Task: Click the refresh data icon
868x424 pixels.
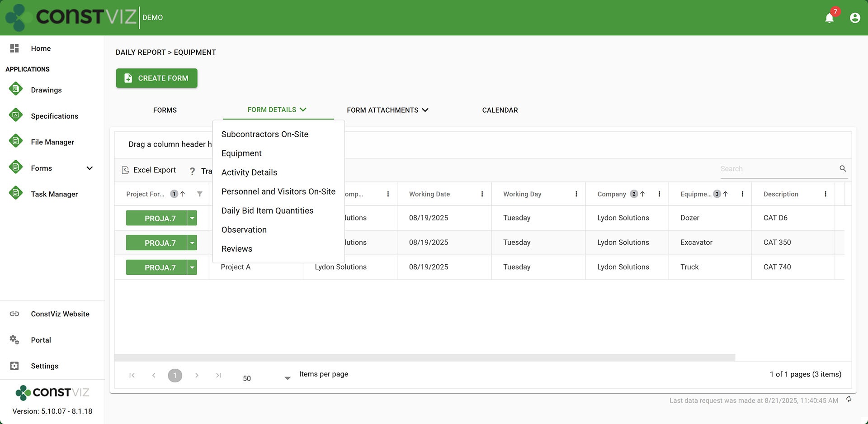Action: coord(849,399)
